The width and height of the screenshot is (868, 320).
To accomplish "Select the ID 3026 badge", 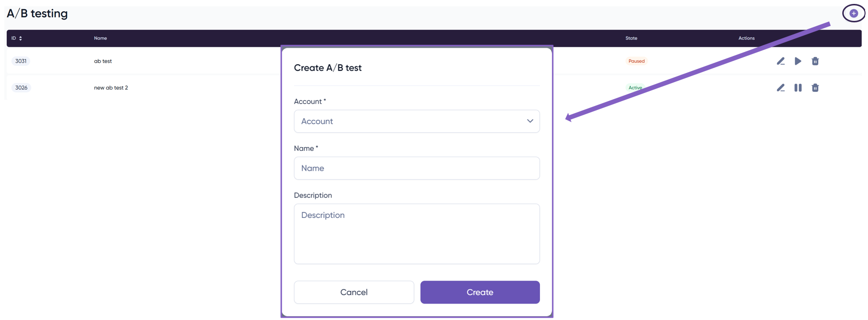I will click(21, 88).
